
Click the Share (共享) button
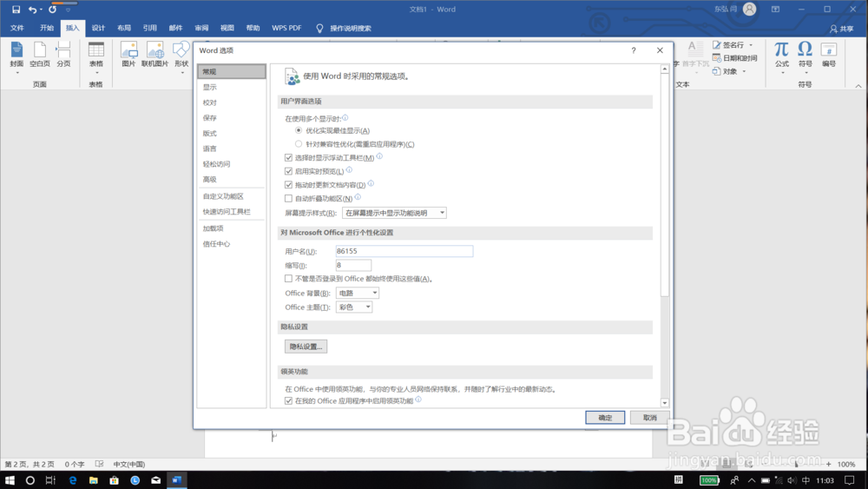pyautogui.click(x=841, y=29)
